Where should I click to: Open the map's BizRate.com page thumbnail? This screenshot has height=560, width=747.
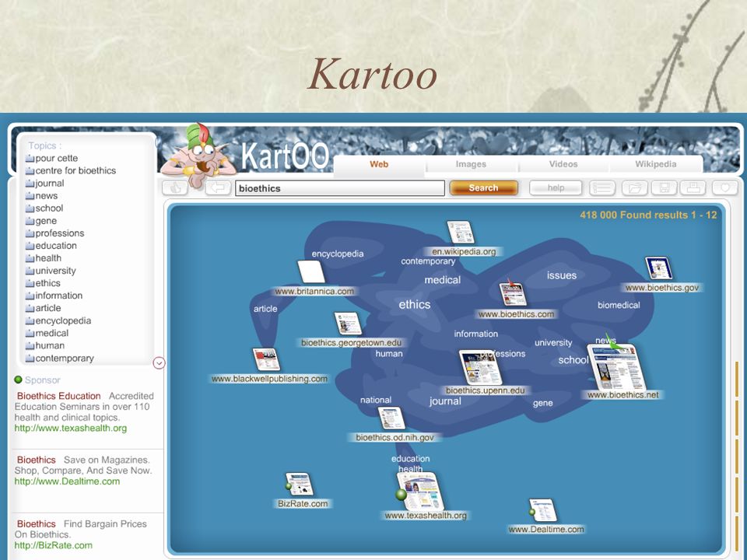[x=300, y=485]
